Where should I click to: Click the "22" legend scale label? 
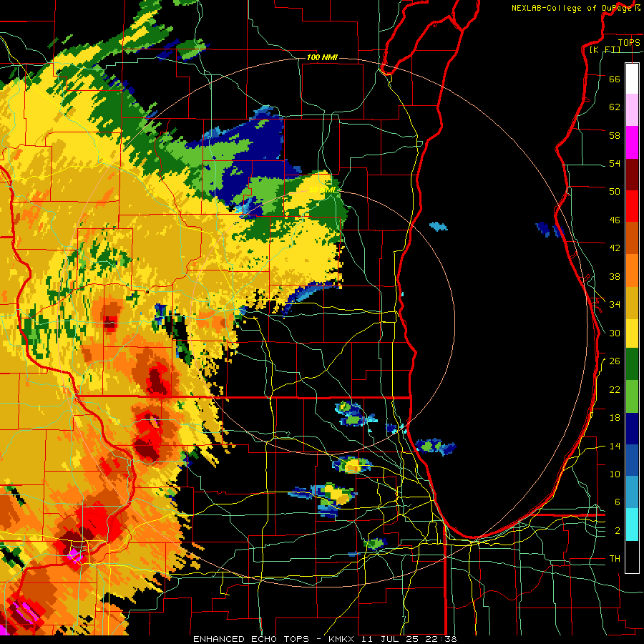615,389
